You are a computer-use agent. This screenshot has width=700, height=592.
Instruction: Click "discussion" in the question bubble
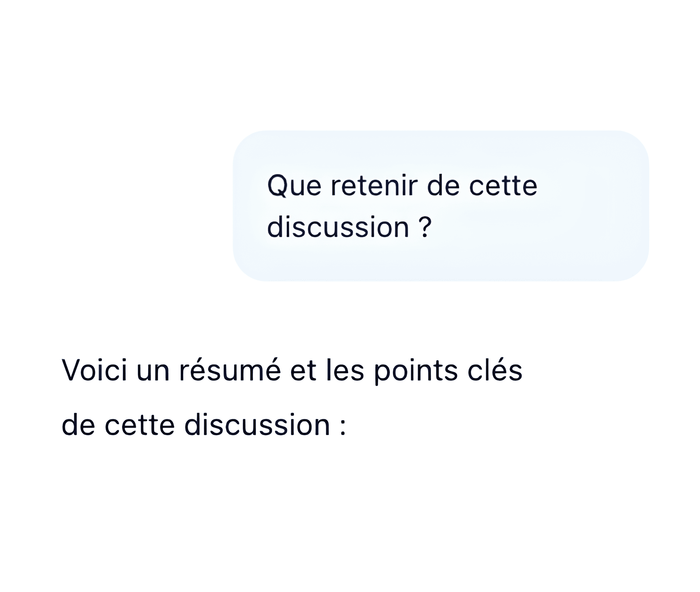tap(338, 227)
